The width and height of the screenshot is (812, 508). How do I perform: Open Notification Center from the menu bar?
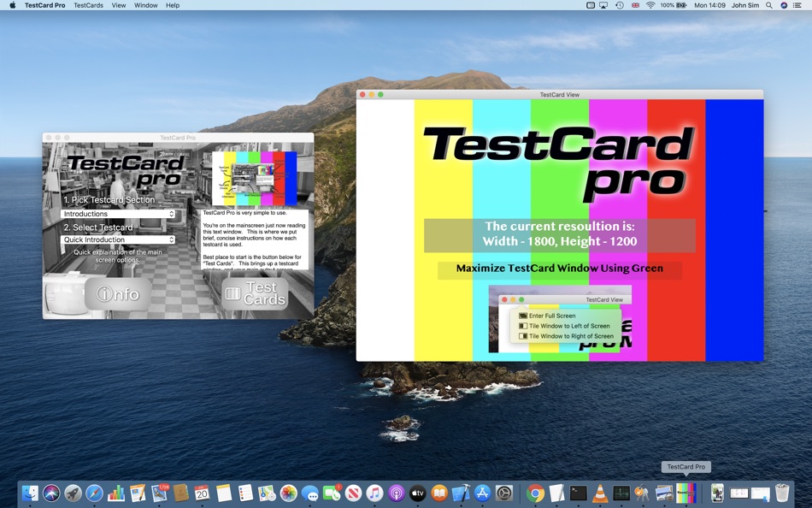(797, 5)
